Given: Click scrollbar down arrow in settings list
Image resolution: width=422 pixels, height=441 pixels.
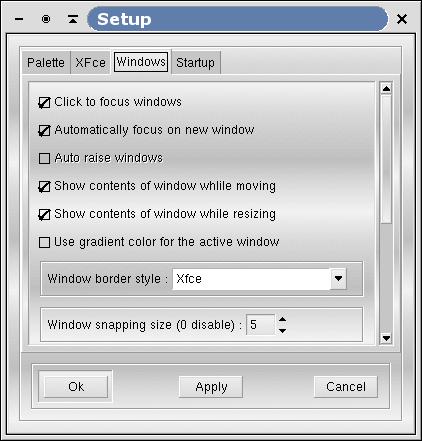Looking at the screenshot, I should [386, 338].
